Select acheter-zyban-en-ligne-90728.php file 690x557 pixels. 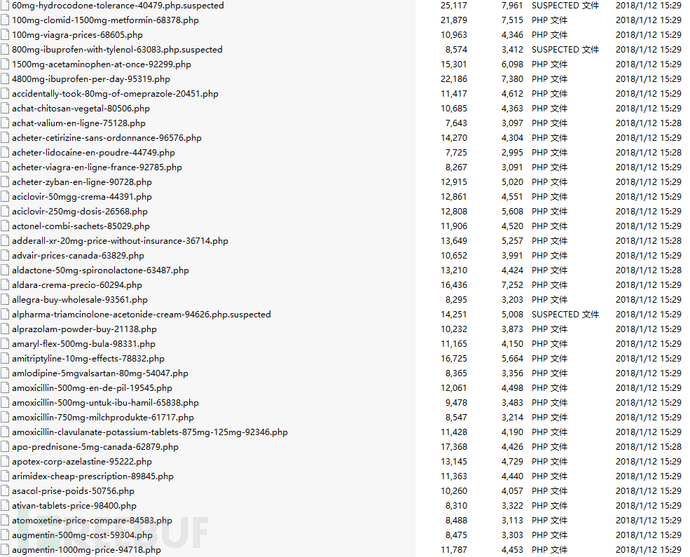point(82,182)
